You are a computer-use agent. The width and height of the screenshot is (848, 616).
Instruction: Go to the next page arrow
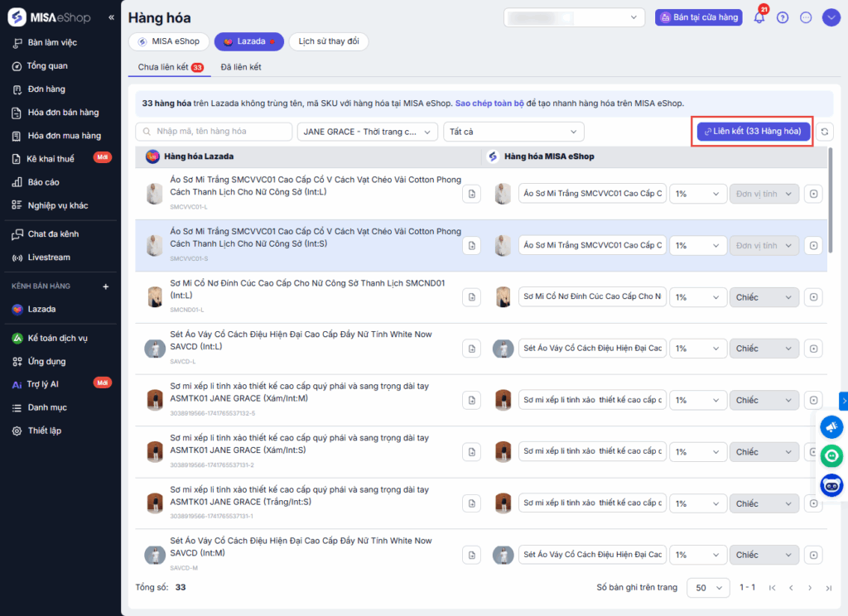[810, 588]
